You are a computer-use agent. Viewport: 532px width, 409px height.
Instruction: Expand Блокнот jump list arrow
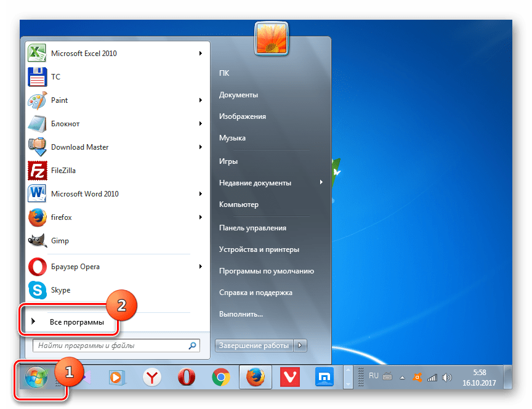201,124
